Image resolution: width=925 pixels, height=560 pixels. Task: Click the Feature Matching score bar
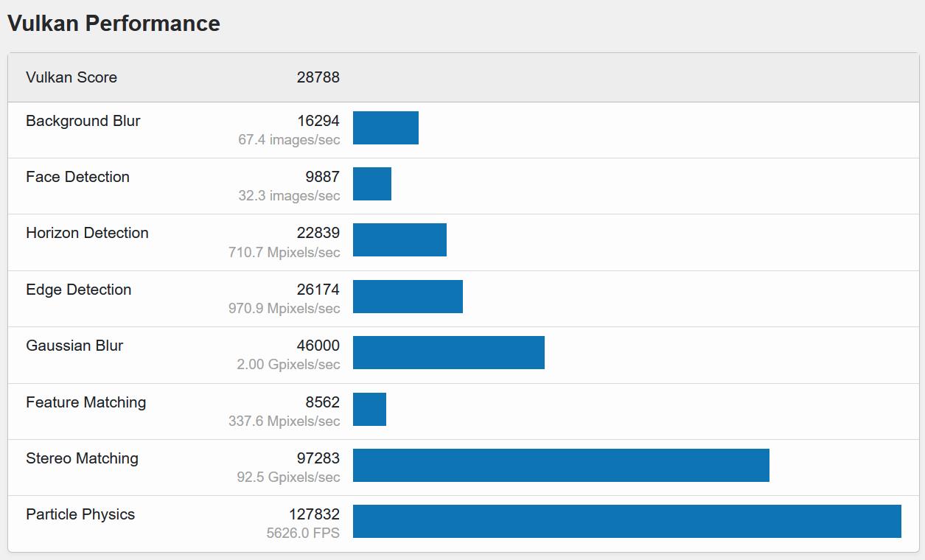(369, 409)
